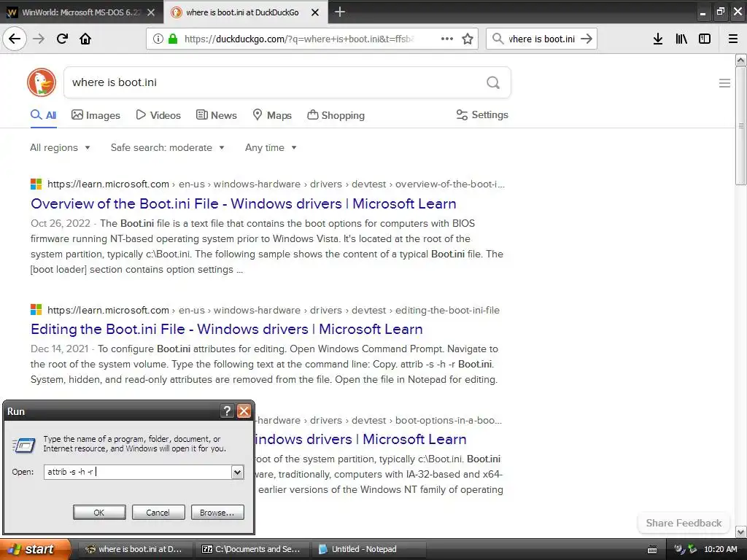Go back to the previous page
Screen dimensions: 747x560
click(x=15, y=39)
